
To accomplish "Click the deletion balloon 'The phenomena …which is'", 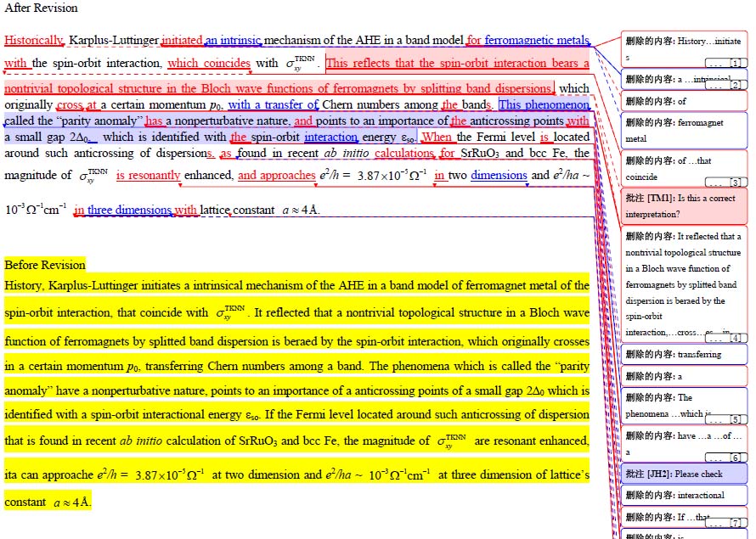I will click(x=684, y=406).
